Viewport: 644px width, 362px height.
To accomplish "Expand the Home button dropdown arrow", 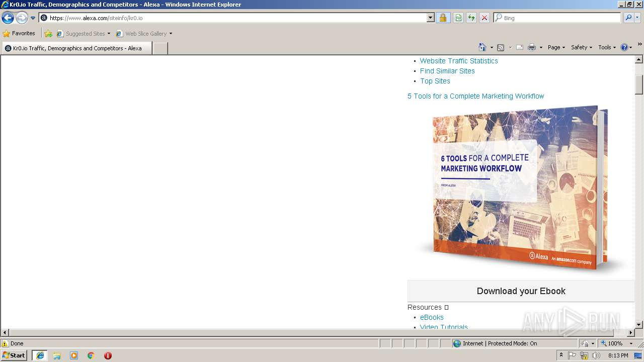I will [492, 47].
